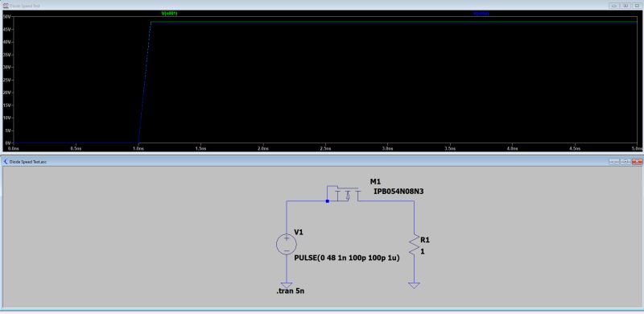Click the 1.0ns time axis label

point(138,147)
